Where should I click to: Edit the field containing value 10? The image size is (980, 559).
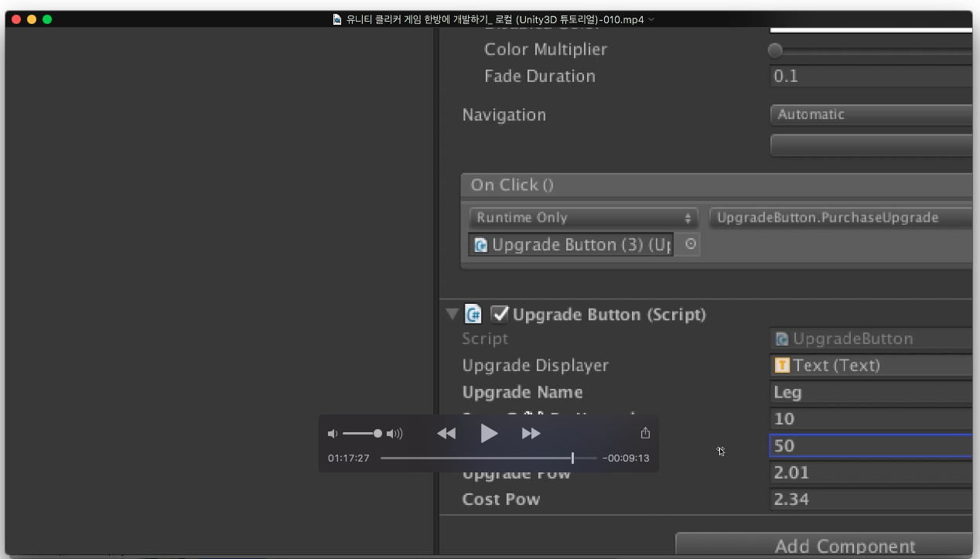point(871,419)
